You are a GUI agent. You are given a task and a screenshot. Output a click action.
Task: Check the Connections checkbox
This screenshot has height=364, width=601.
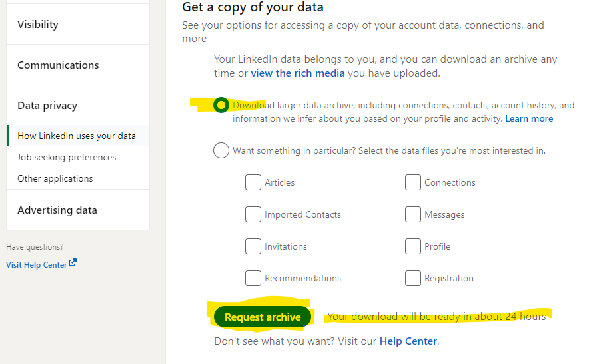(413, 182)
